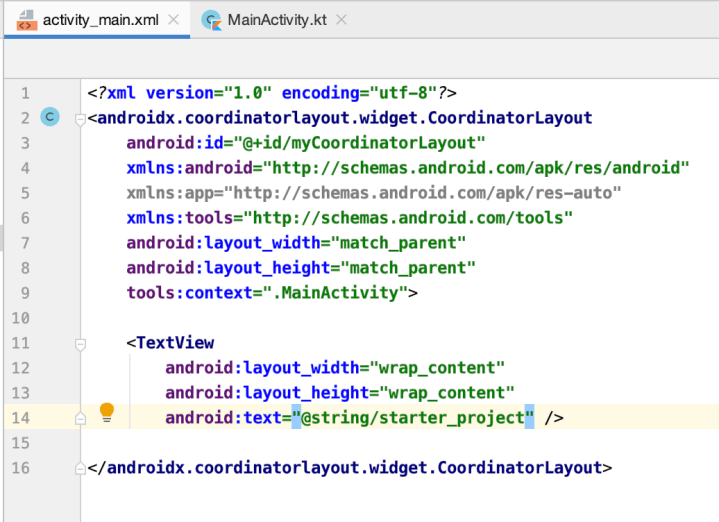Select line number 14 in the gutter

point(21,418)
